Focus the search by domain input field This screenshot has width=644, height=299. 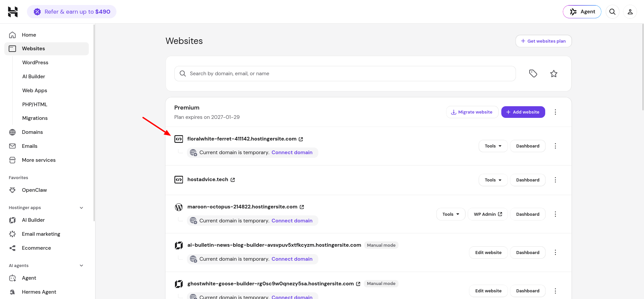point(345,74)
